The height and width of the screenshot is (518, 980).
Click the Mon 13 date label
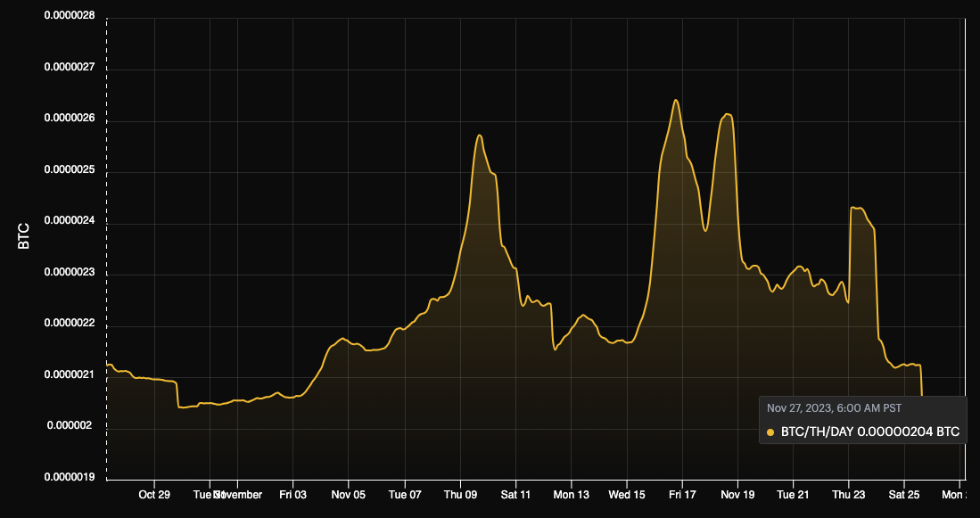572,495
